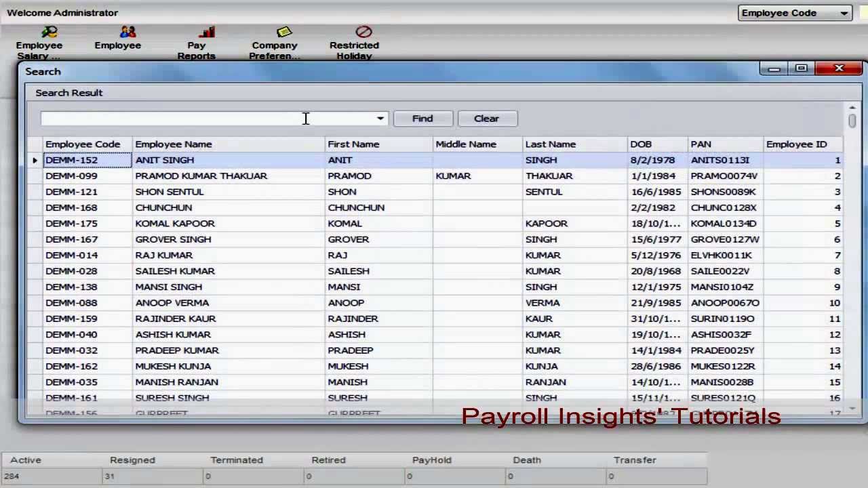868x488 pixels.
Task: Sort by Middle Name column header
Action: tap(477, 144)
